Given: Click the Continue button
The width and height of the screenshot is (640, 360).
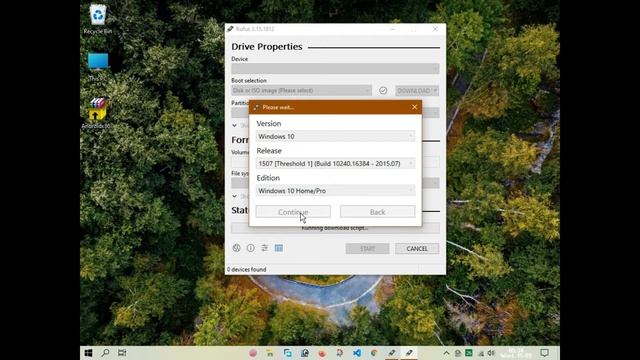Looking at the screenshot, I should (293, 212).
